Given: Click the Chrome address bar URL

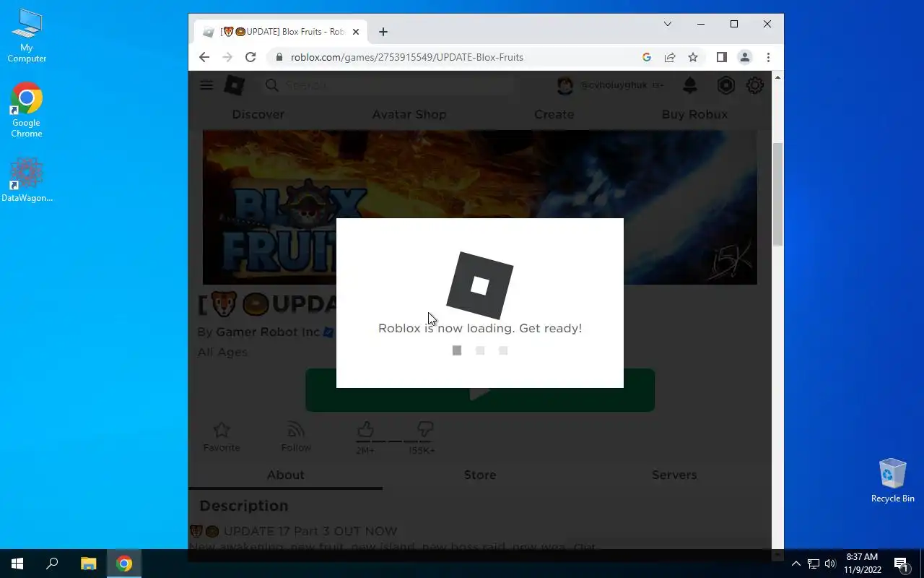Looking at the screenshot, I should [x=407, y=57].
